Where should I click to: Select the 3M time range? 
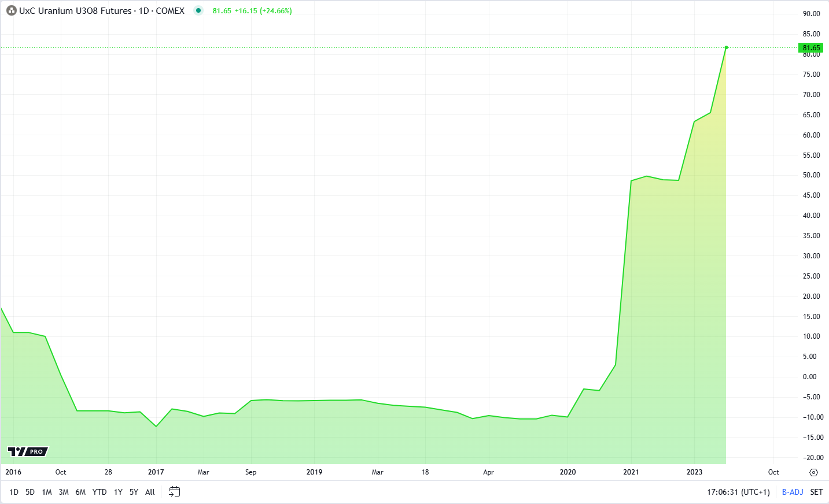pyautogui.click(x=64, y=492)
